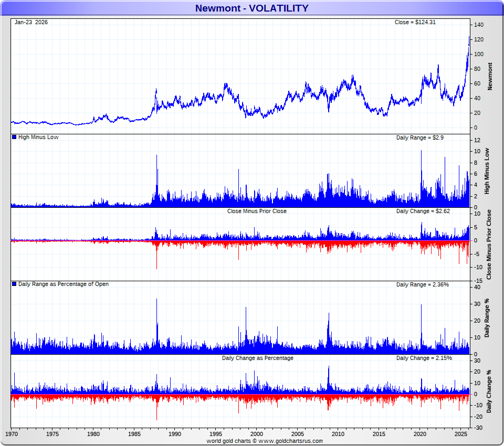Click the 2025 x-axis year label

(x=460, y=434)
